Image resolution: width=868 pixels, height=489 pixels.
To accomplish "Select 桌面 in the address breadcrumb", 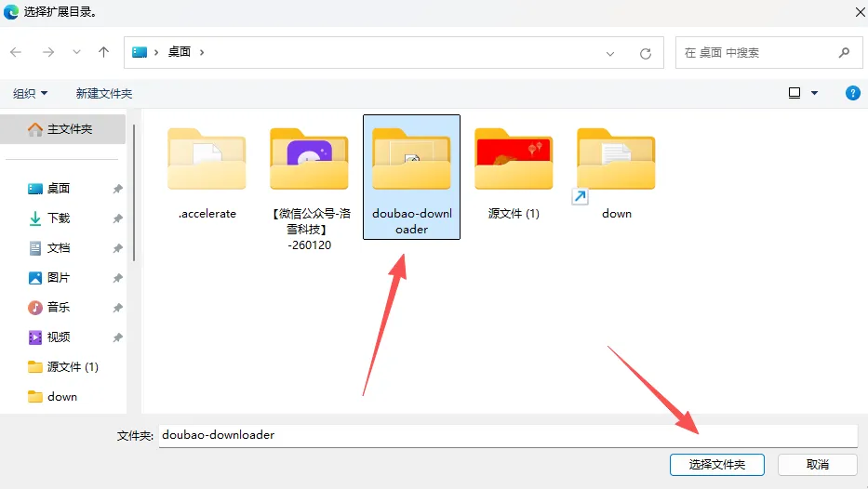I will pyautogui.click(x=180, y=52).
